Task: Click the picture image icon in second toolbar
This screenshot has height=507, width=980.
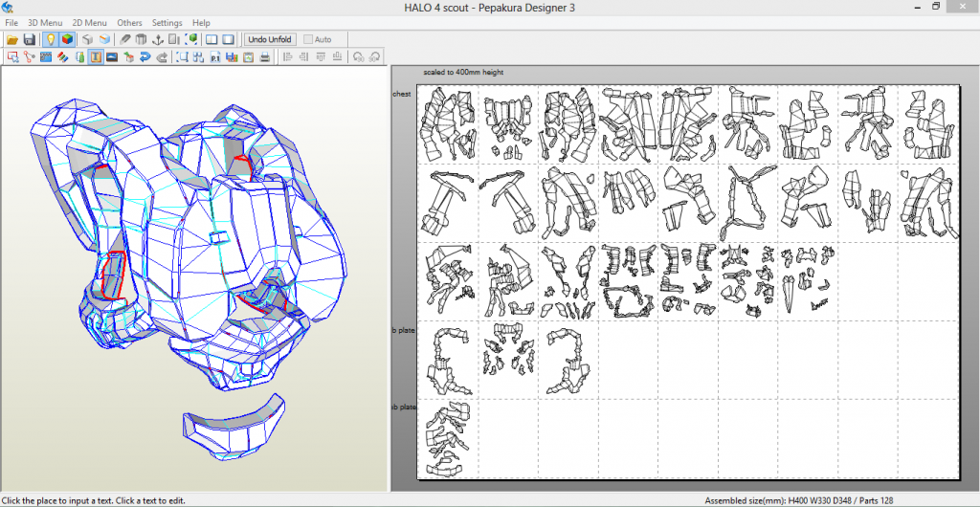Action: [x=112, y=57]
